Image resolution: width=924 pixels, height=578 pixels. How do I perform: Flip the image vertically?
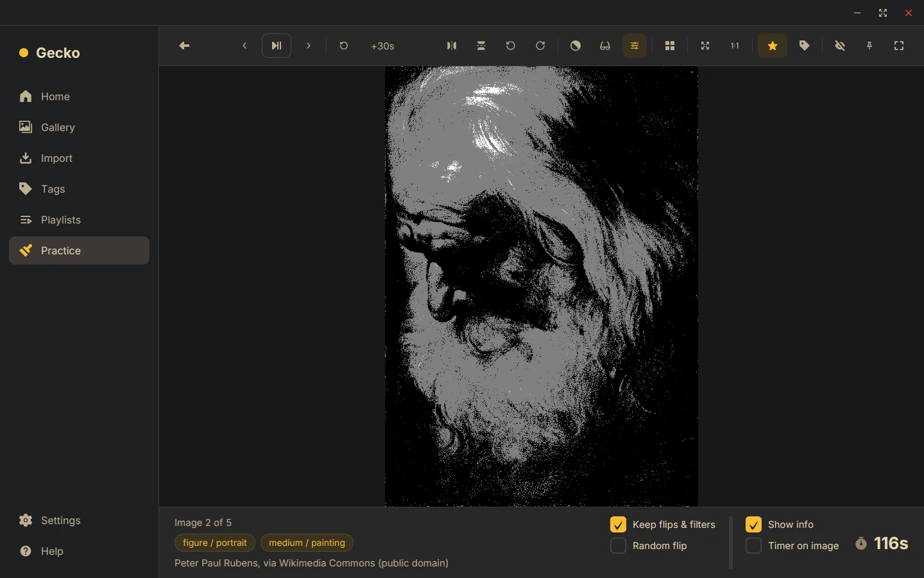pos(481,46)
